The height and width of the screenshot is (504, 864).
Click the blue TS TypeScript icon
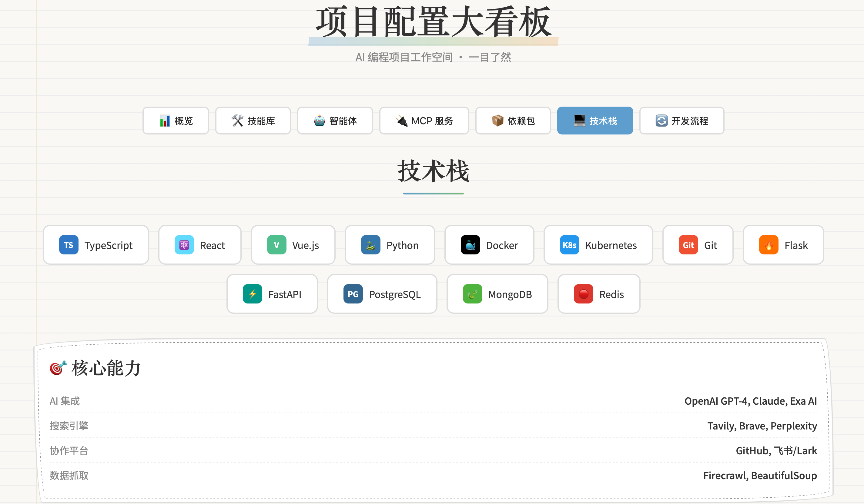(x=69, y=245)
